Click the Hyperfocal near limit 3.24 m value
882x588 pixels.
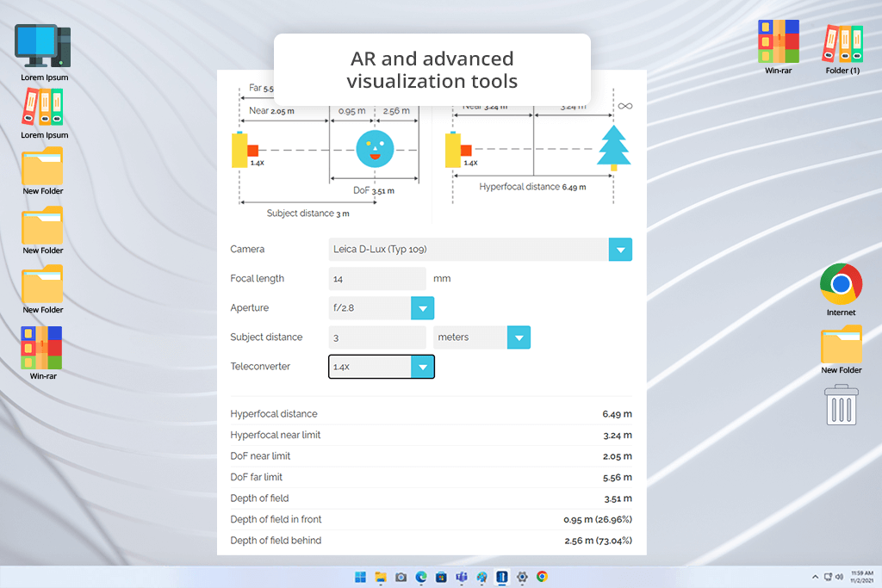coord(617,436)
